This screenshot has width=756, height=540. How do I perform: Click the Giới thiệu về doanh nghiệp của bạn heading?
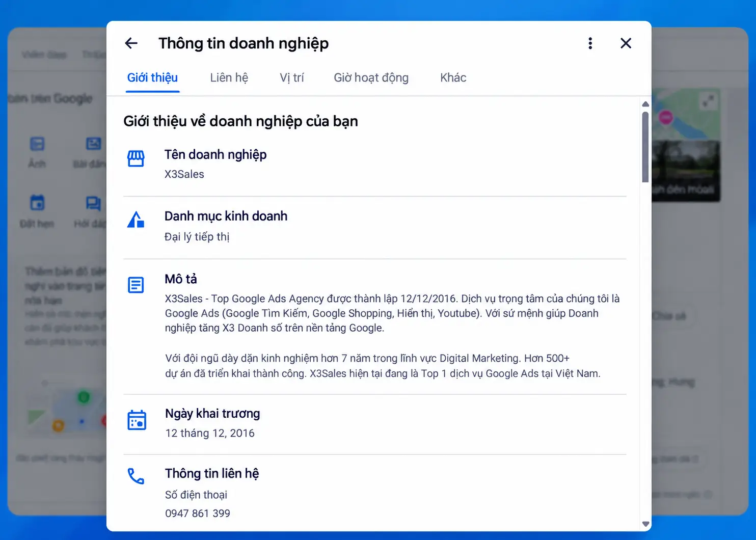(240, 121)
